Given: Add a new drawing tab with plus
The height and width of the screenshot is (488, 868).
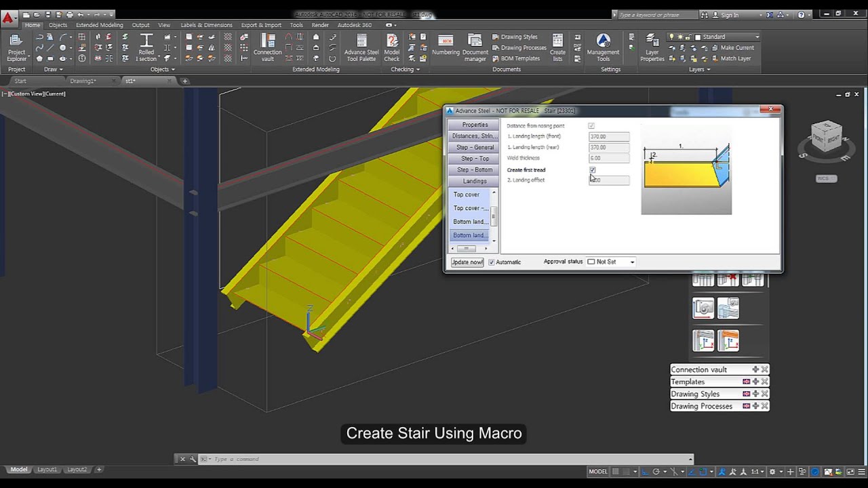Looking at the screenshot, I should click(184, 81).
